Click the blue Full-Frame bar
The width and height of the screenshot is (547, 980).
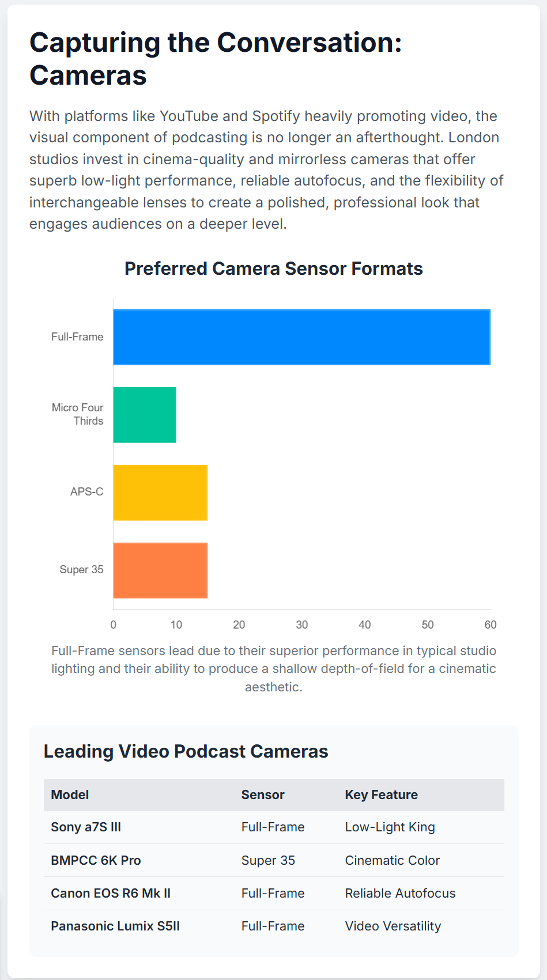pos(301,337)
